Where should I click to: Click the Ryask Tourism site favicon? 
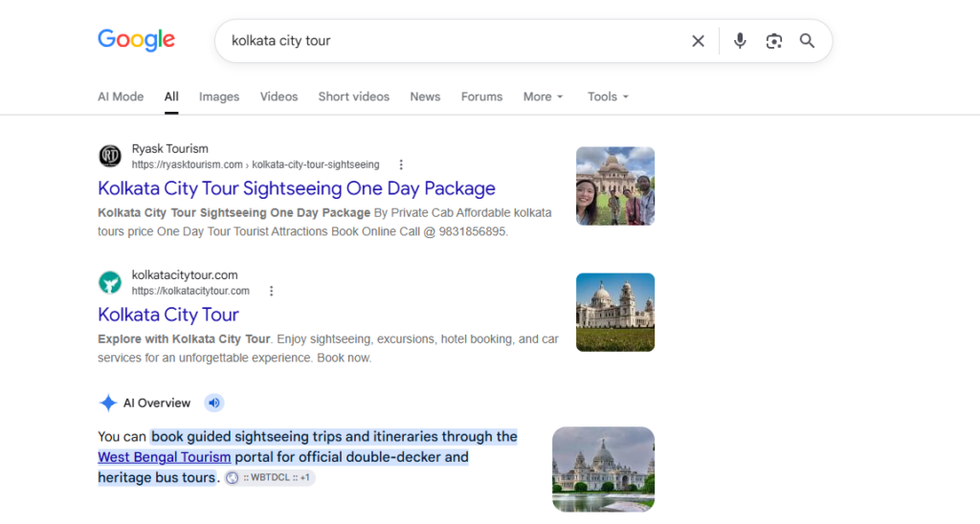[x=110, y=156]
